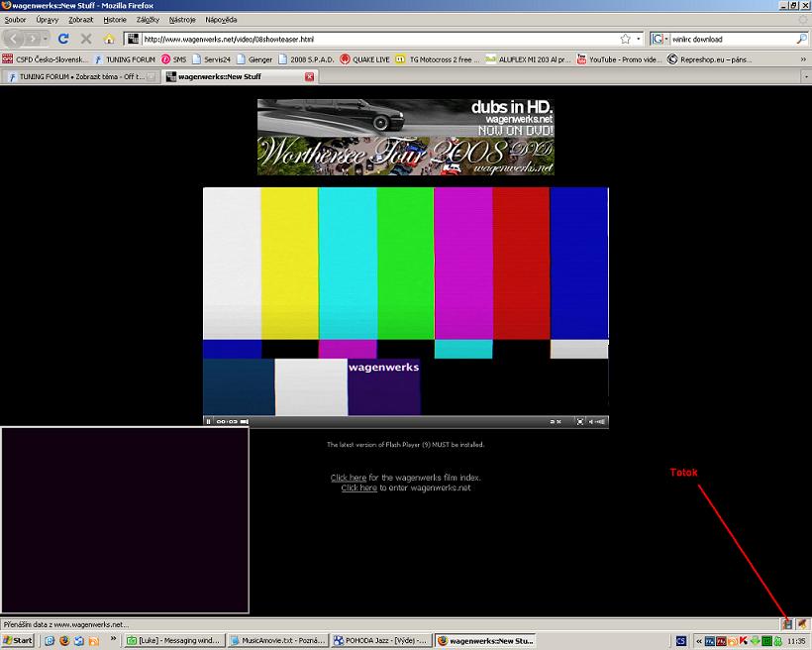Click the dubs in HD banner
Image resolution: width=812 pixels, height=650 pixels.
(x=405, y=118)
